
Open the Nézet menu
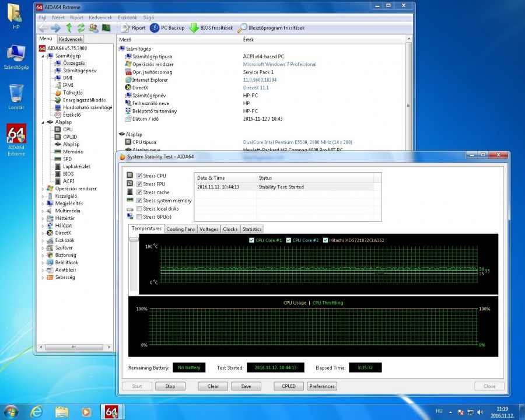[58, 17]
